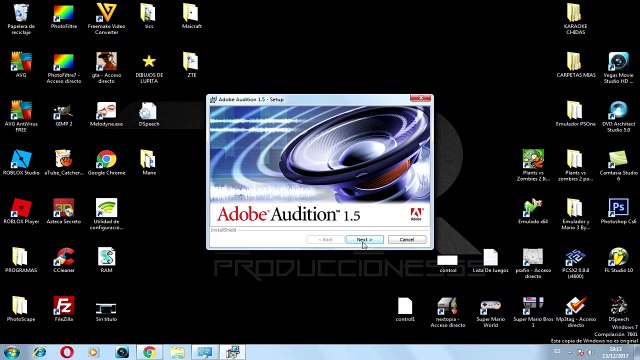Open the AVG desktop icon

click(21, 64)
